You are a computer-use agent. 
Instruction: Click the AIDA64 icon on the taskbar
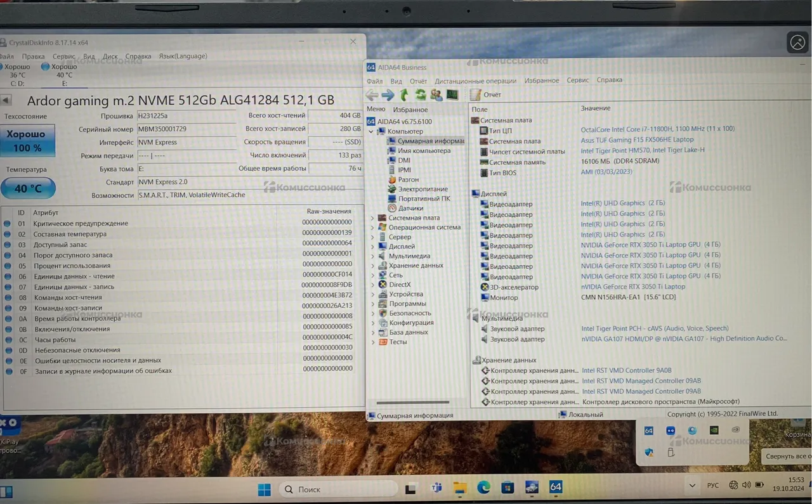[x=556, y=487]
